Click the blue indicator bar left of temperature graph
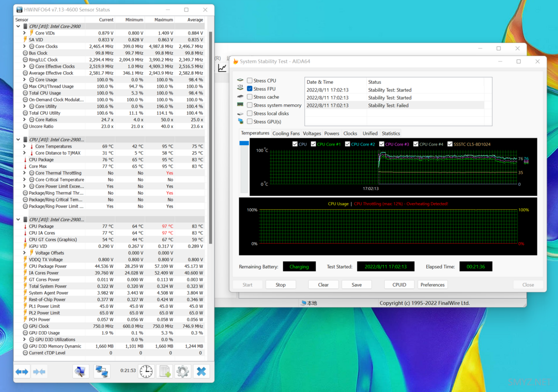Image resolution: width=558 pixels, height=392 pixels. [244, 143]
